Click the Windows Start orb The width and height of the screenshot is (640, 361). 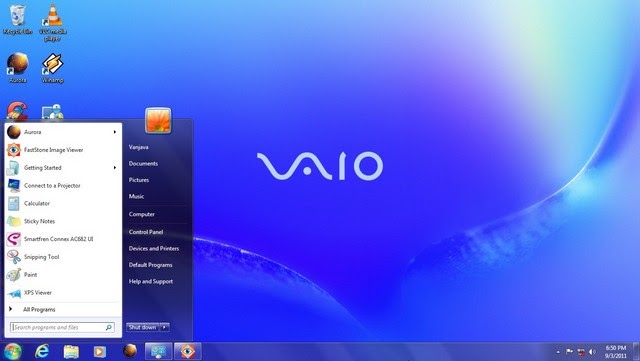[x=13, y=351]
